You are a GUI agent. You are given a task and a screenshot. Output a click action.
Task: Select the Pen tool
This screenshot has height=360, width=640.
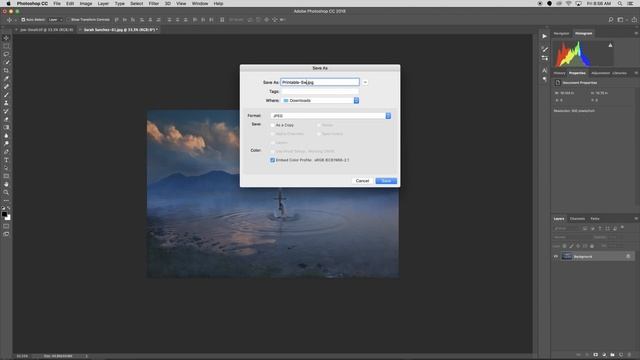pos(6,152)
